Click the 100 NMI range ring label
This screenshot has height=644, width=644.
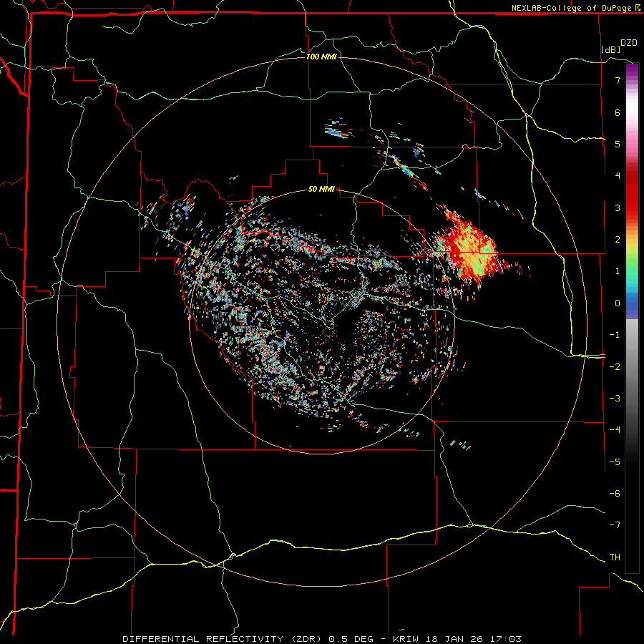[x=321, y=57]
